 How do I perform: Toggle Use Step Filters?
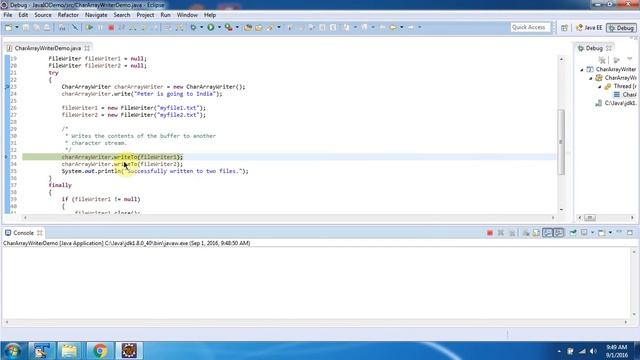click(x=180, y=27)
